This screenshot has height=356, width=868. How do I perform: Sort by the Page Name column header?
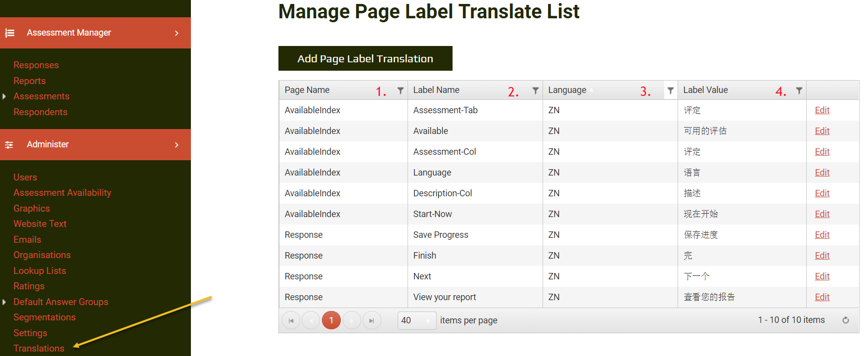[307, 90]
